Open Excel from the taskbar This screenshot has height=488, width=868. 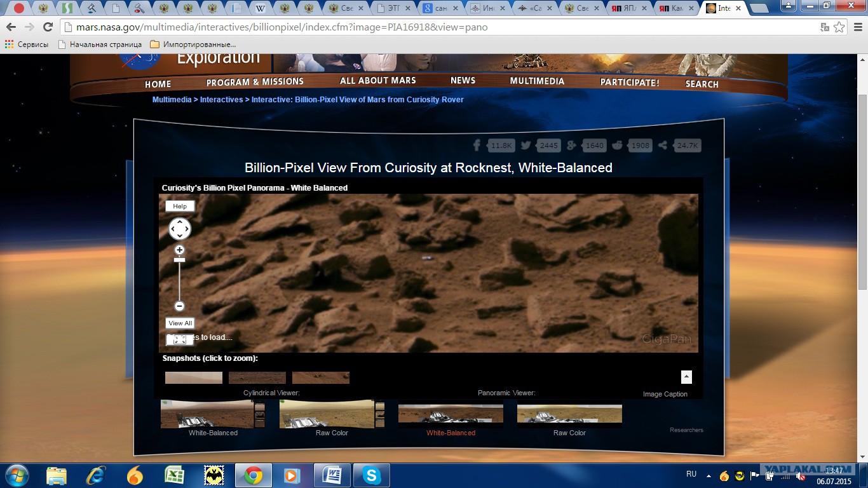[175, 475]
